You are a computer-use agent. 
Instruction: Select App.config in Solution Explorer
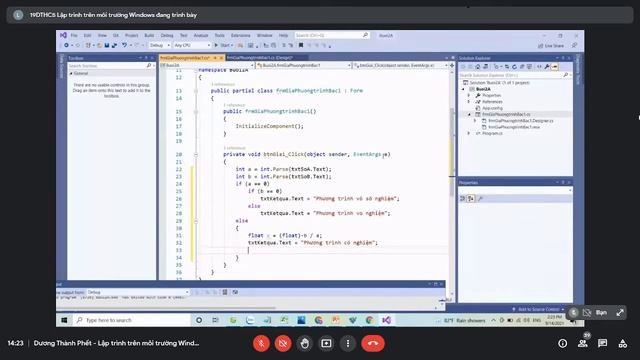point(492,108)
